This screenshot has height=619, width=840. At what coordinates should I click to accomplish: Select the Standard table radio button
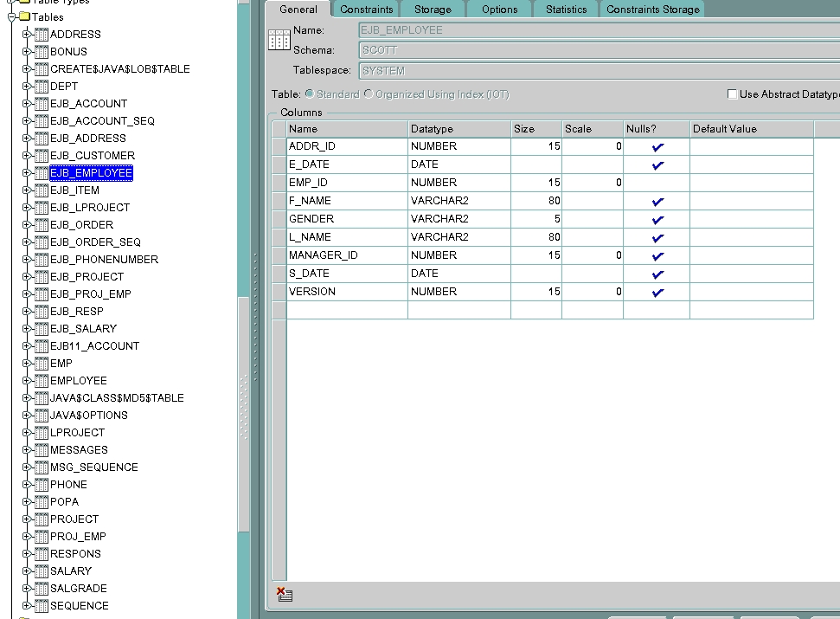click(x=310, y=93)
